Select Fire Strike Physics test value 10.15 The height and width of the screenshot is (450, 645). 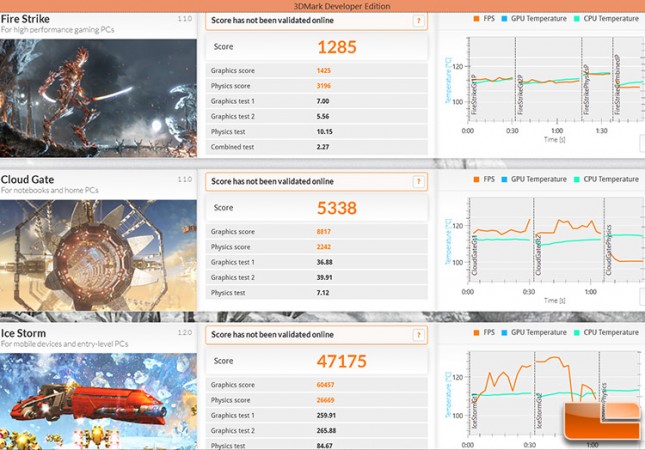325,132
